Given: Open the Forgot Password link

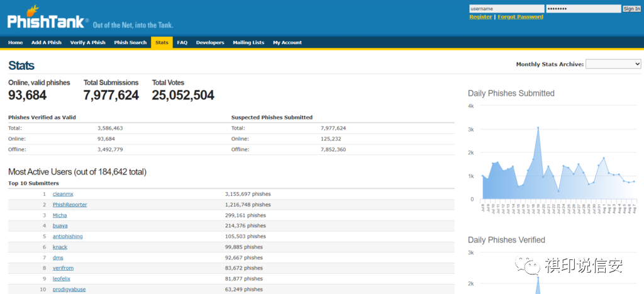Looking at the screenshot, I should [520, 17].
